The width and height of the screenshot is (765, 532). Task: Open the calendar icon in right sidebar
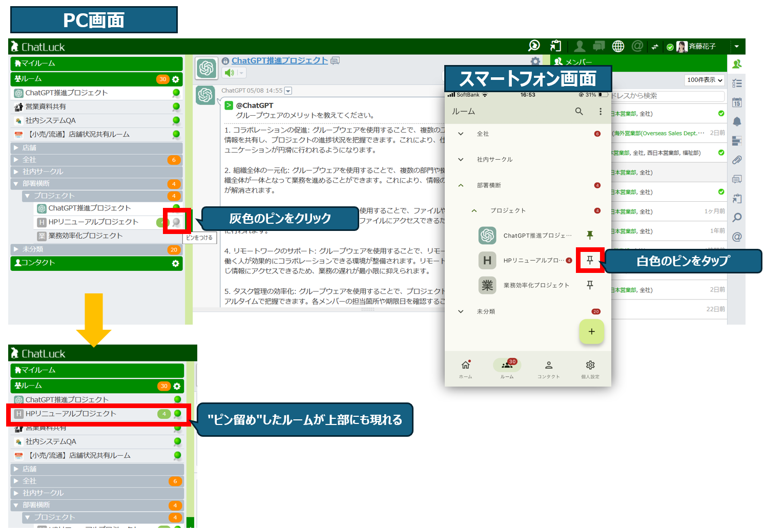point(737,102)
